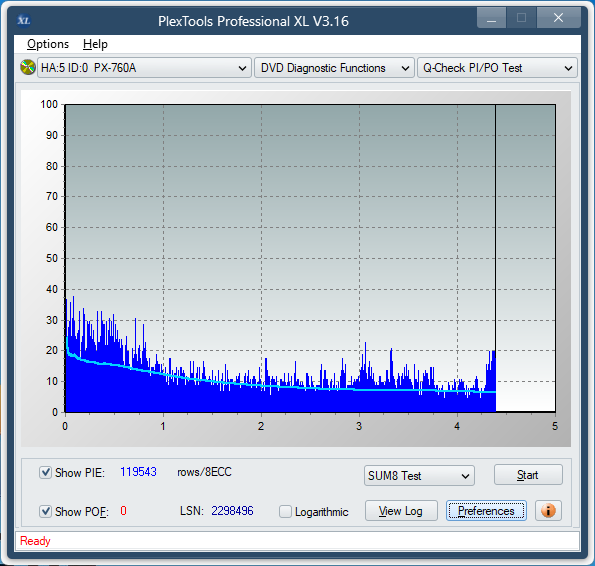Open the DVD Diagnostic Functions dropdown
The width and height of the screenshot is (595, 566).
point(334,68)
